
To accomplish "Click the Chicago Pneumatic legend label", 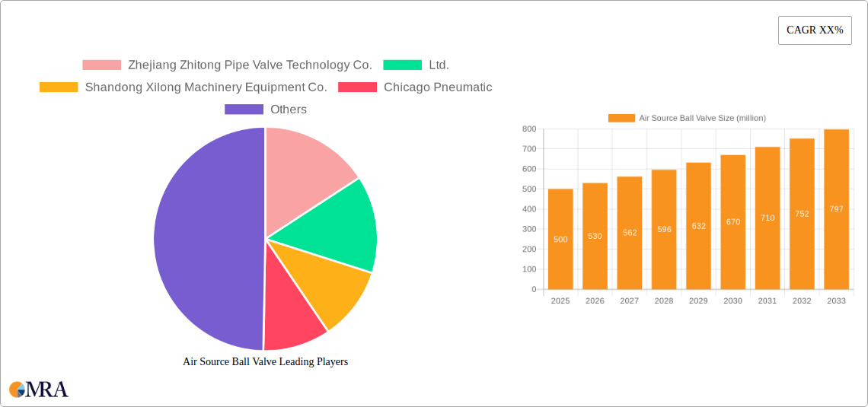I will (438, 87).
